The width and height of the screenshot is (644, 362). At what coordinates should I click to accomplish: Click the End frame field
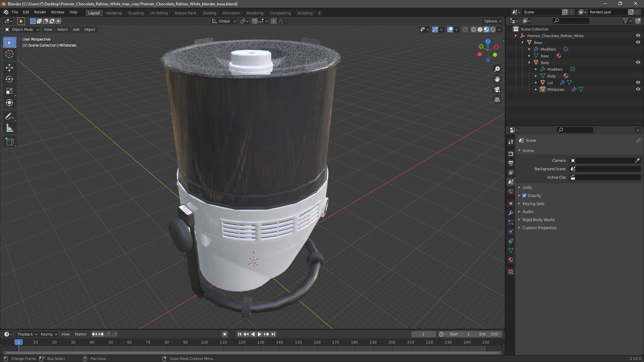click(488, 334)
